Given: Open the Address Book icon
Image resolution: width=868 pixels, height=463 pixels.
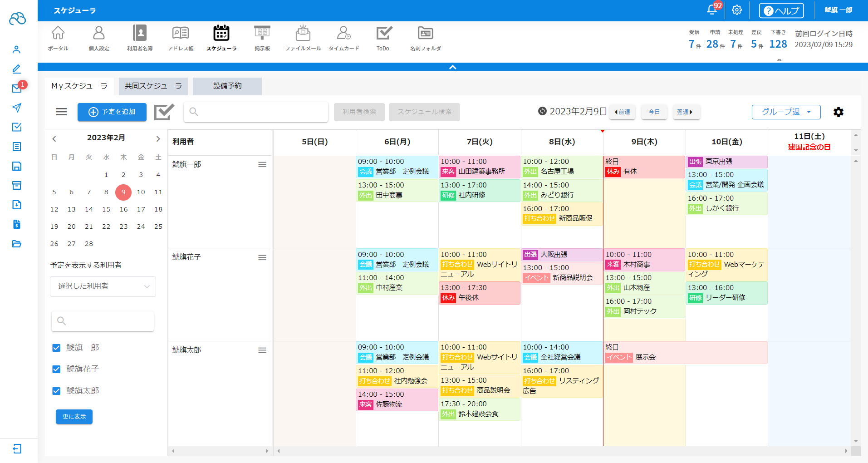Looking at the screenshot, I should (181, 38).
